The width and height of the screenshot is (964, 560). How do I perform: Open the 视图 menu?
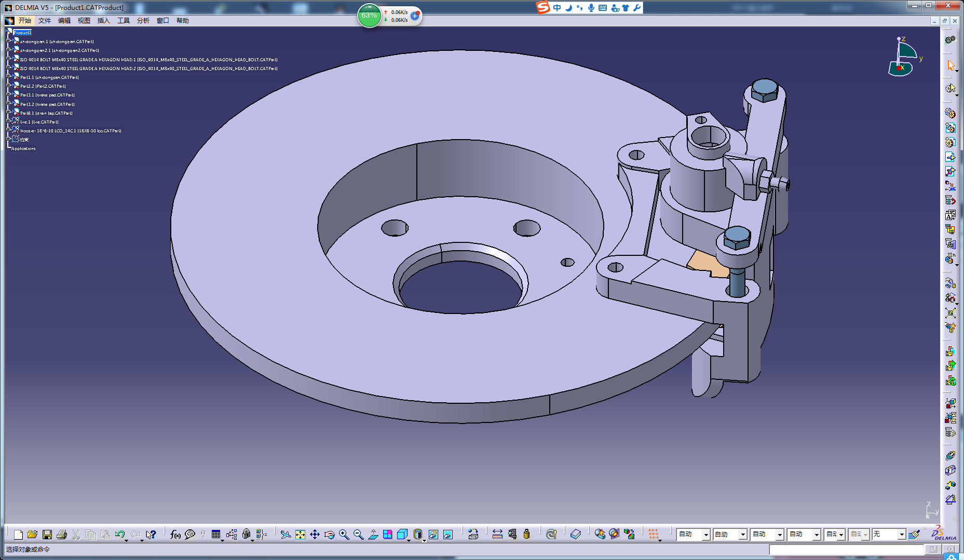point(84,21)
